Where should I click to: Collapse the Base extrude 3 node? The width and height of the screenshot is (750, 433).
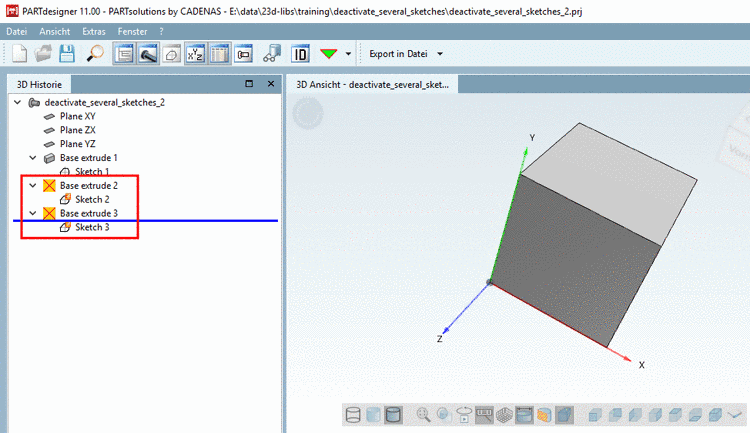coord(33,213)
